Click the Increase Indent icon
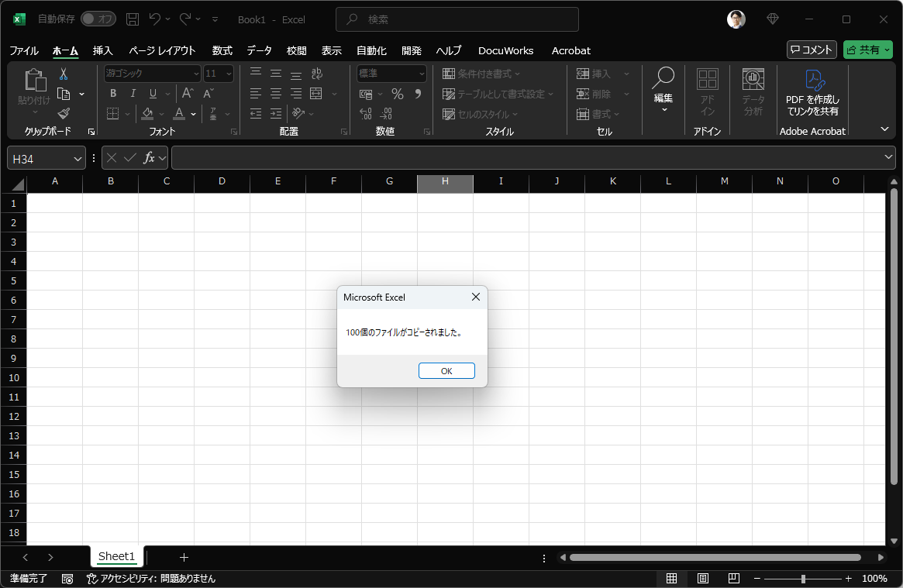Image resolution: width=903 pixels, height=588 pixels. pyautogui.click(x=276, y=113)
